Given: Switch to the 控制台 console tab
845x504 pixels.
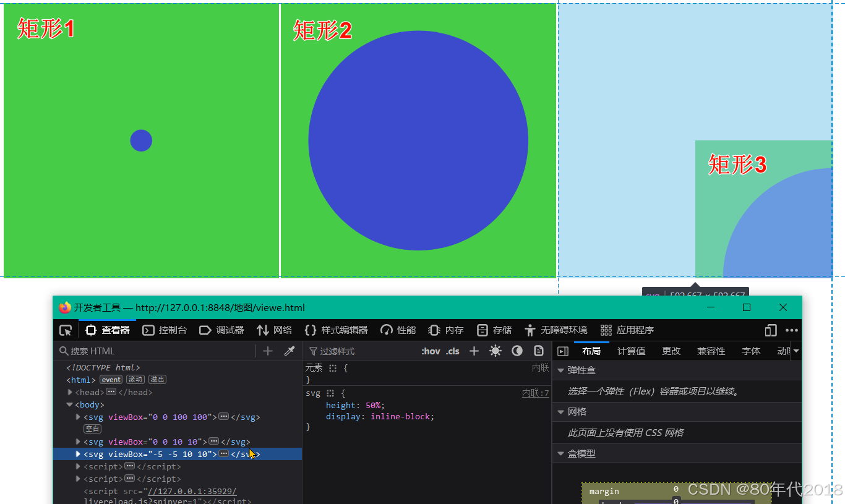Looking at the screenshot, I should (165, 330).
